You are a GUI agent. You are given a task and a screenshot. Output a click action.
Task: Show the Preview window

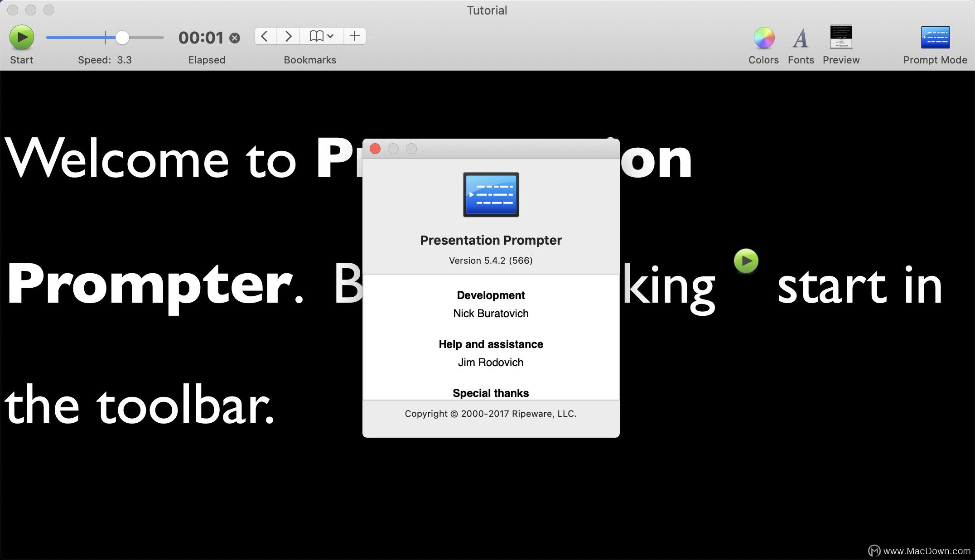tap(841, 37)
